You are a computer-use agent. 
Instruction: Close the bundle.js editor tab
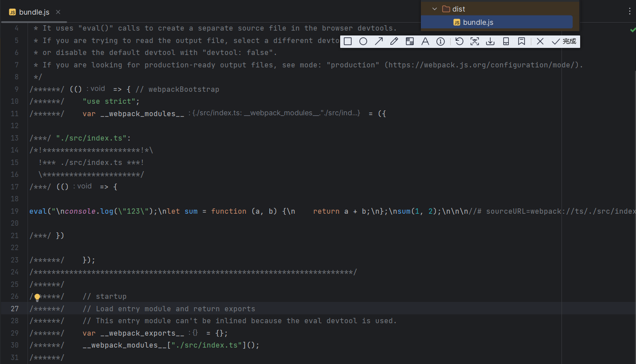pyautogui.click(x=58, y=12)
